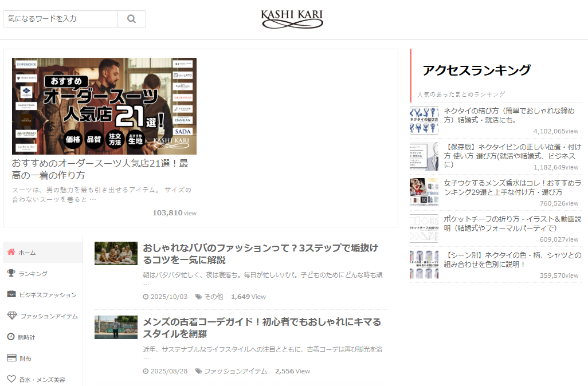Click the trophy icon beside ランキング
Screen dimensions: 588x386
(x=11, y=273)
